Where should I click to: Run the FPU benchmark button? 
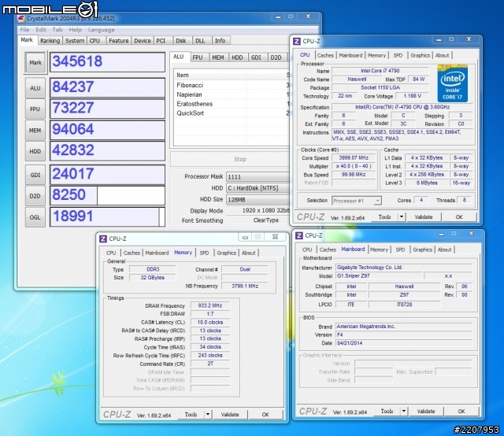pyautogui.click(x=35, y=109)
